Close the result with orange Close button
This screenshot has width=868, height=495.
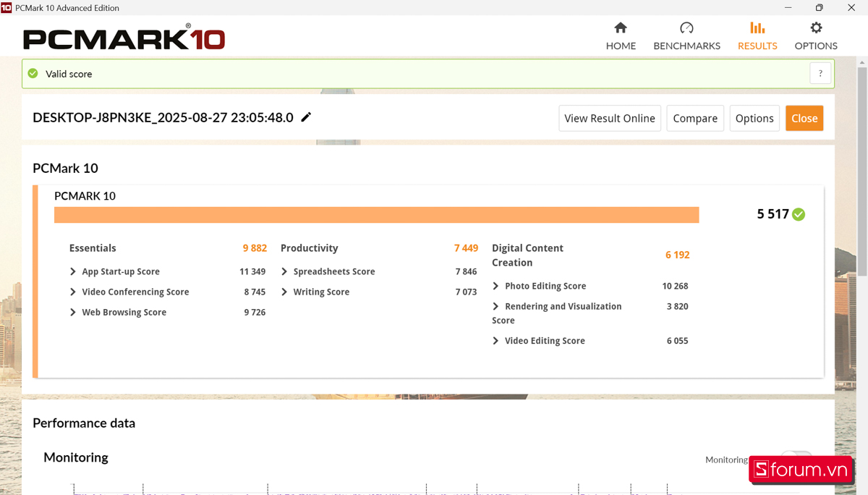[x=804, y=119]
